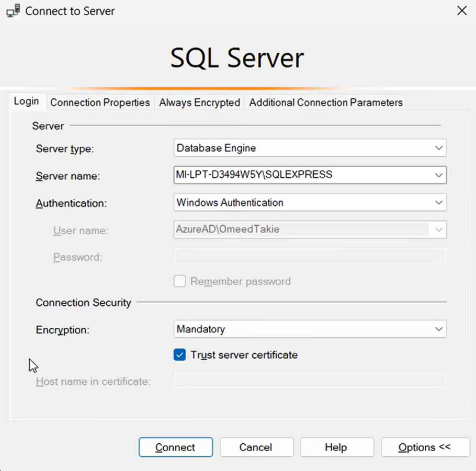Click the Server name label
Screen dimensions: 476x471
tap(68, 176)
